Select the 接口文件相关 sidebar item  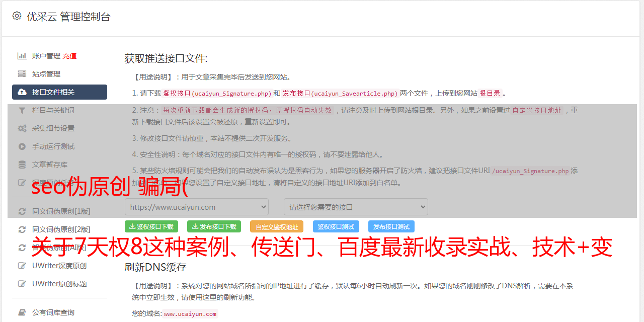pos(59,92)
